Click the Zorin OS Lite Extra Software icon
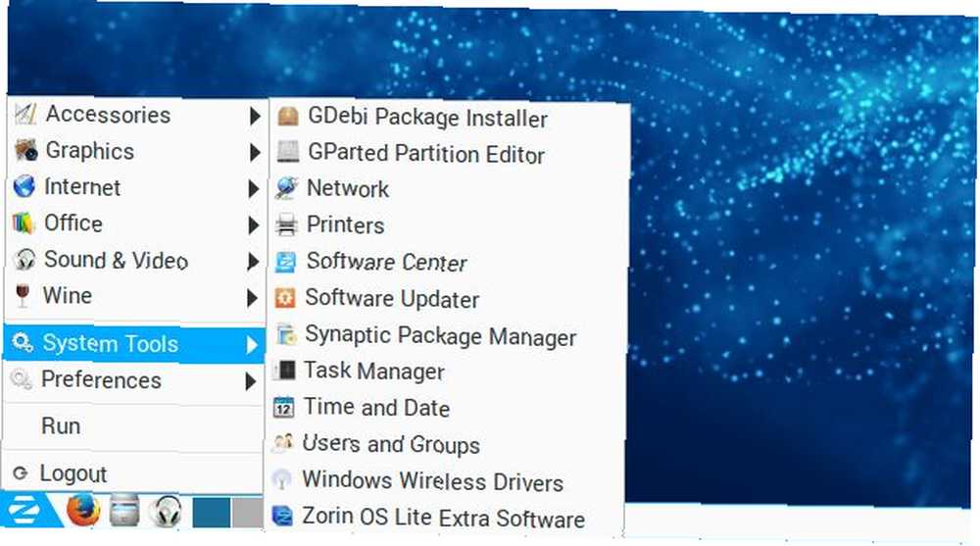980x546 pixels. point(282,516)
